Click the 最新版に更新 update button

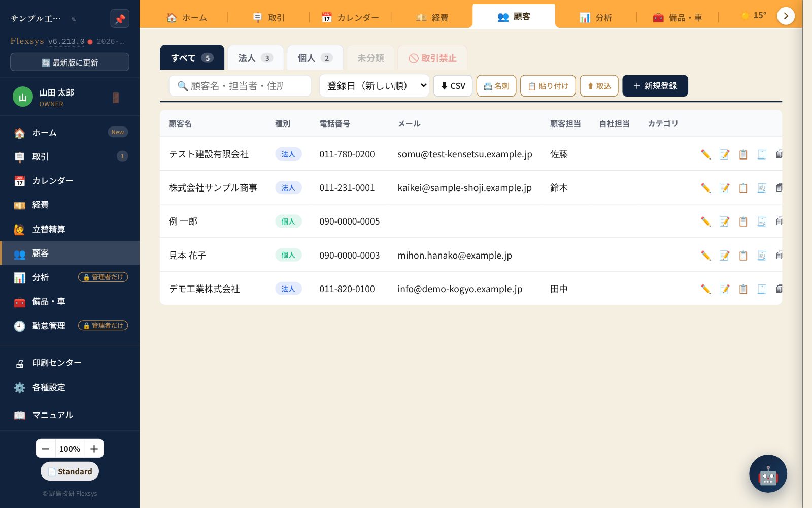tap(70, 62)
